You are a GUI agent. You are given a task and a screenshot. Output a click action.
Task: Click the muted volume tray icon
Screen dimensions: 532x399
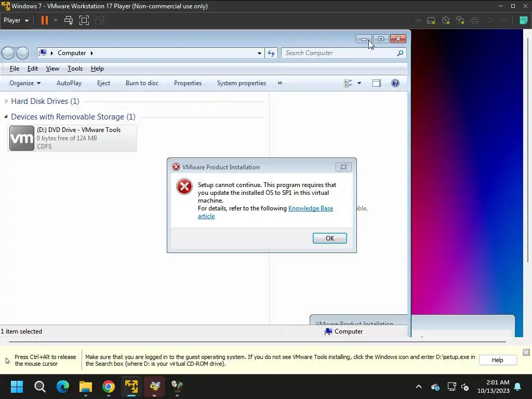465,387
